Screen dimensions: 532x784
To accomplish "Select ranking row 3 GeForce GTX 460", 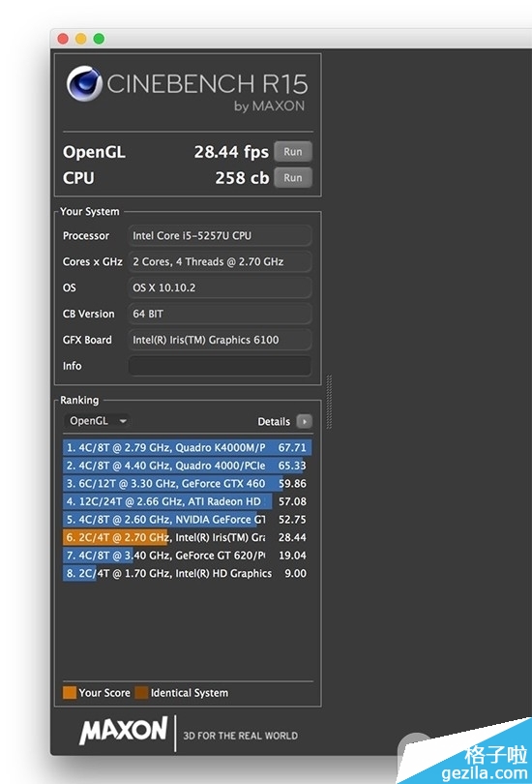I will (x=188, y=484).
